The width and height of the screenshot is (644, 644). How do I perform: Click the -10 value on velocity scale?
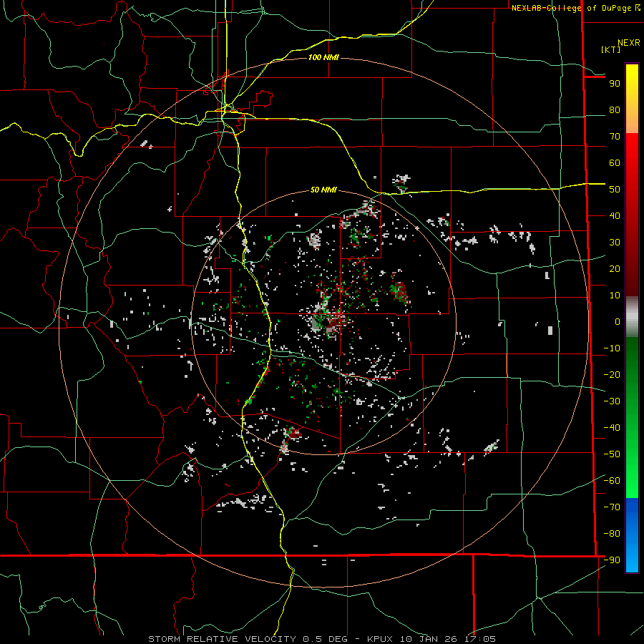tap(612, 348)
